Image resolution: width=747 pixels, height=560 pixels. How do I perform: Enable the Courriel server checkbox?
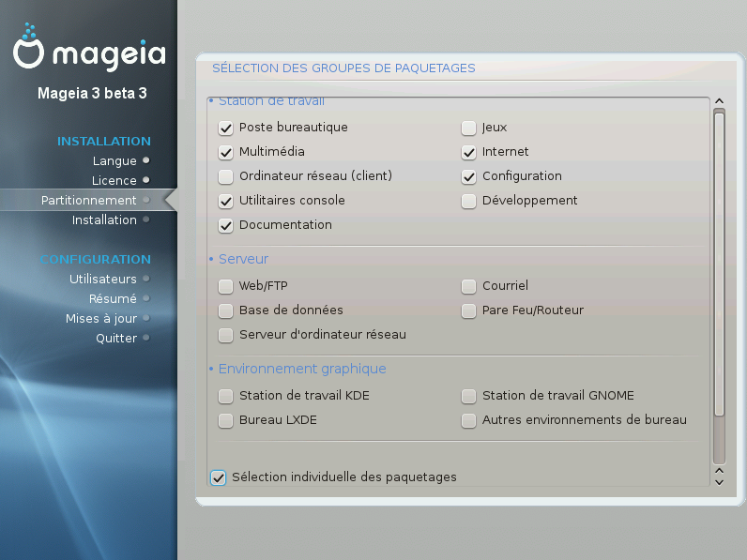pos(469,287)
